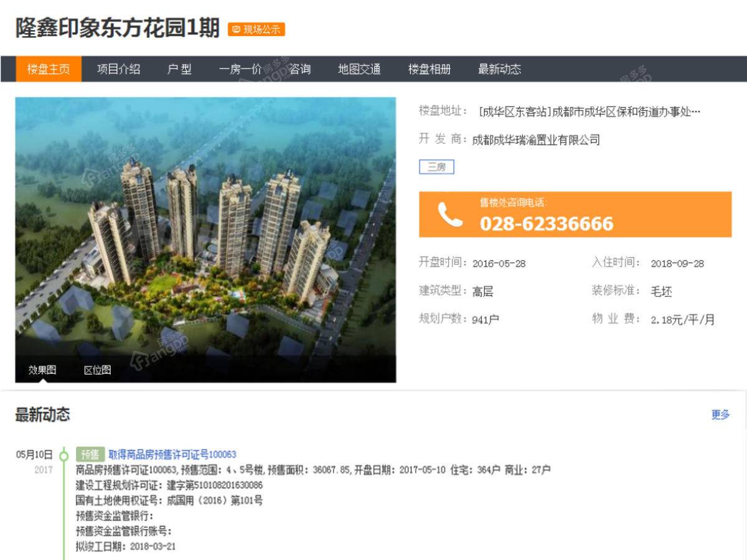
Task: Open the 楼盘相册 tab
Action: point(430,69)
